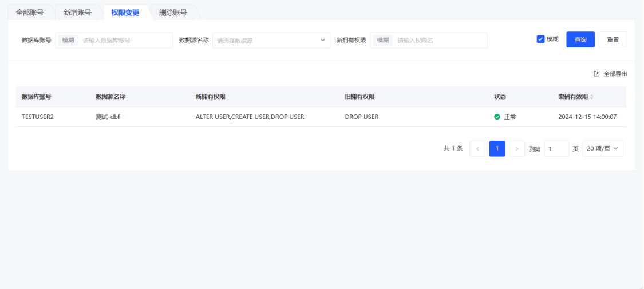644x289 pixels.
Task: Sort by 密码有效期 column arrows
Action: (x=591, y=97)
